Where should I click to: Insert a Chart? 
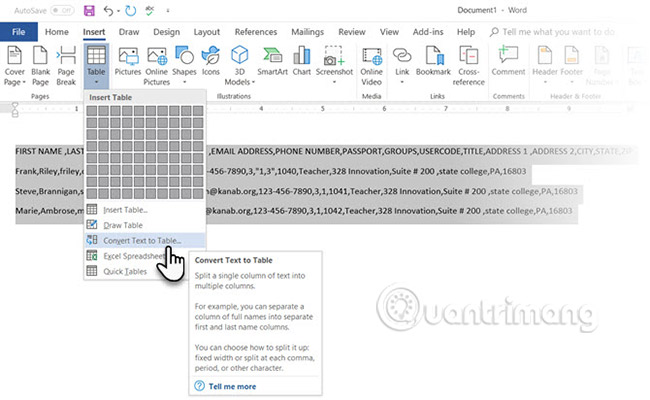[x=301, y=61]
